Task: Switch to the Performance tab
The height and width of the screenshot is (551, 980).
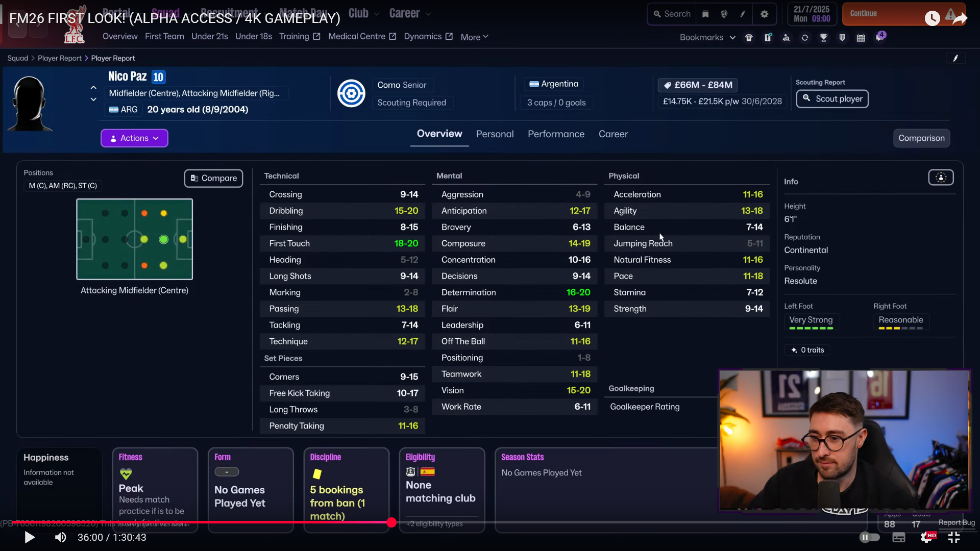Action: (556, 134)
